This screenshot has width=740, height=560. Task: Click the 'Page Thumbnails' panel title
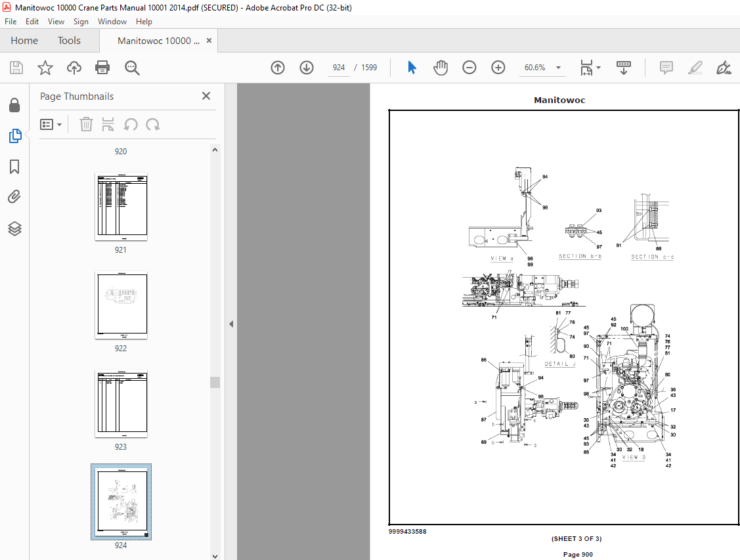coord(76,97)
